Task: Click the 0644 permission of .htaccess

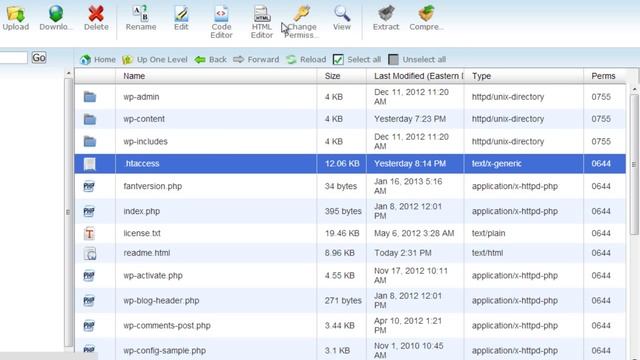Action: pyautogui.click(x=601, y=164)
